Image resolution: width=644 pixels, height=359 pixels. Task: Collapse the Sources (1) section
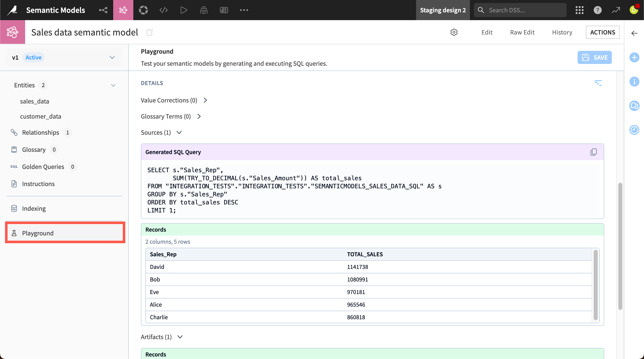pyautogui.click(x=179, y=132)
